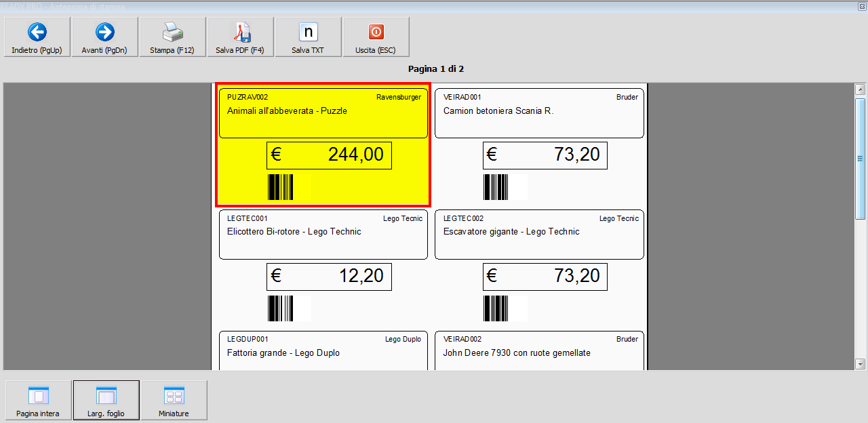This screenshot has width=868, height=423.
Task: Select product code LEGDUP001
Action: click(x=248, y=339)
